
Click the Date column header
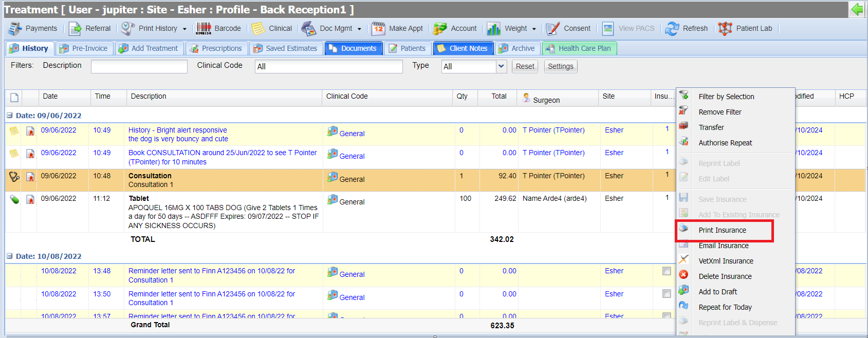(x=64, y=97)
